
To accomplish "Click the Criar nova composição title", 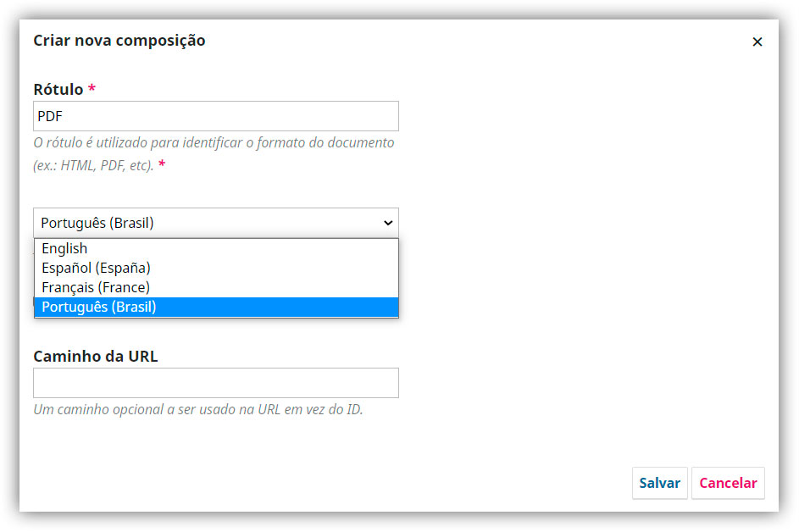I will pos(119,41).
